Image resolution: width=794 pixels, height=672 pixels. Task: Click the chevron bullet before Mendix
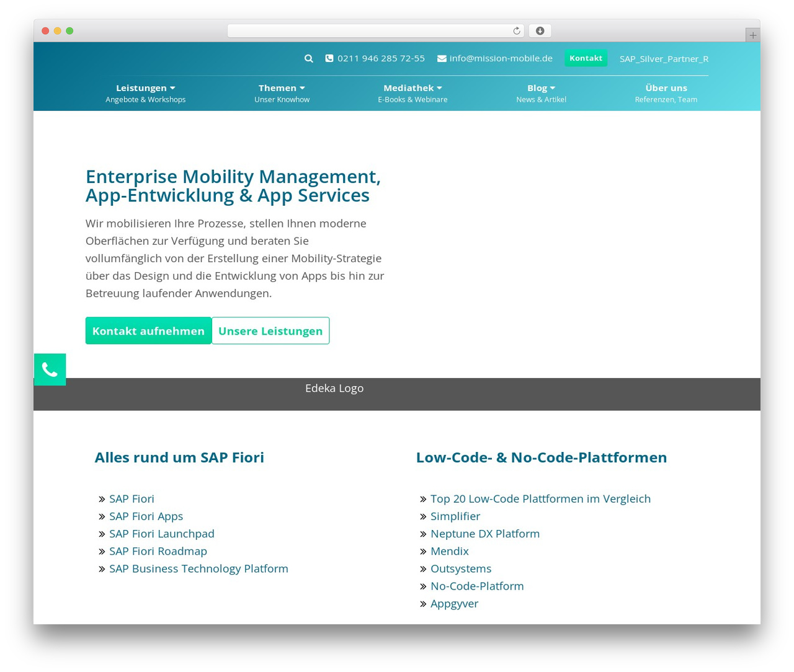423,551
